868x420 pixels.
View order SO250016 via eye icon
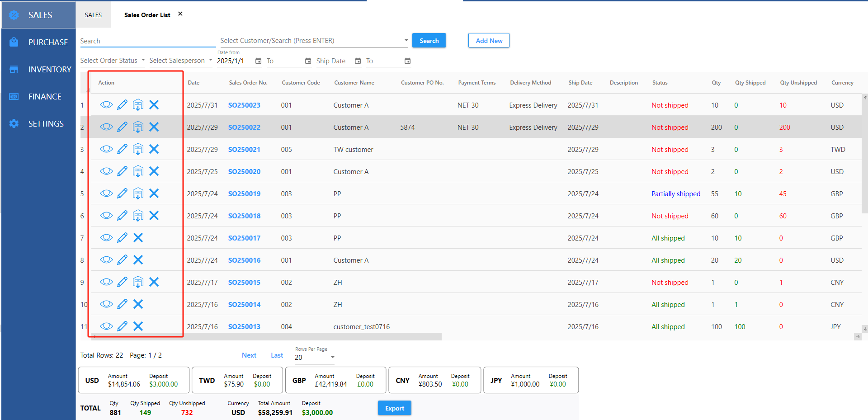106,260
